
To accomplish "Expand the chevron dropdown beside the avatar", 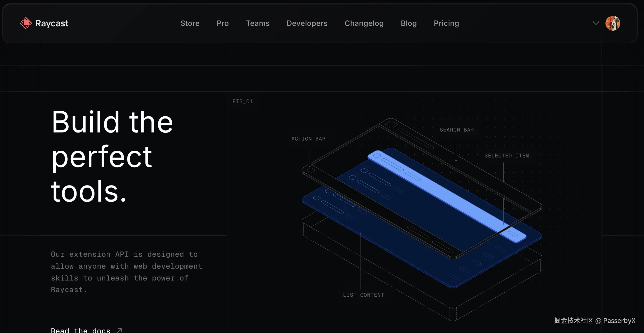I will click(x=596, y=23).
